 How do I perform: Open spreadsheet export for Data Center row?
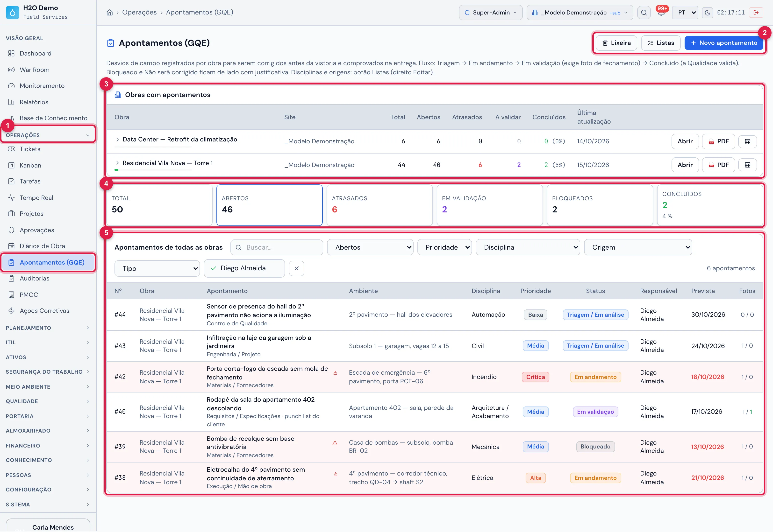pyautogui.click(x=747, y=141)
